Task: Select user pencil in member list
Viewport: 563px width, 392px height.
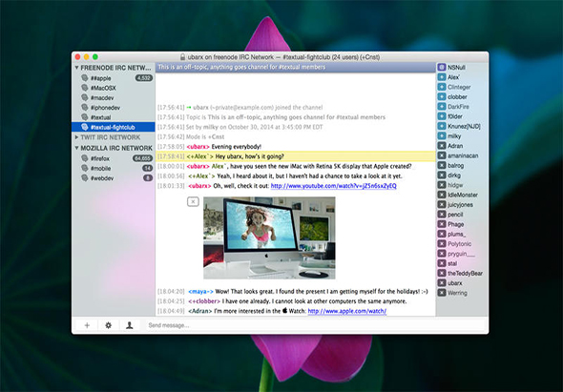Action: (462, 215)
